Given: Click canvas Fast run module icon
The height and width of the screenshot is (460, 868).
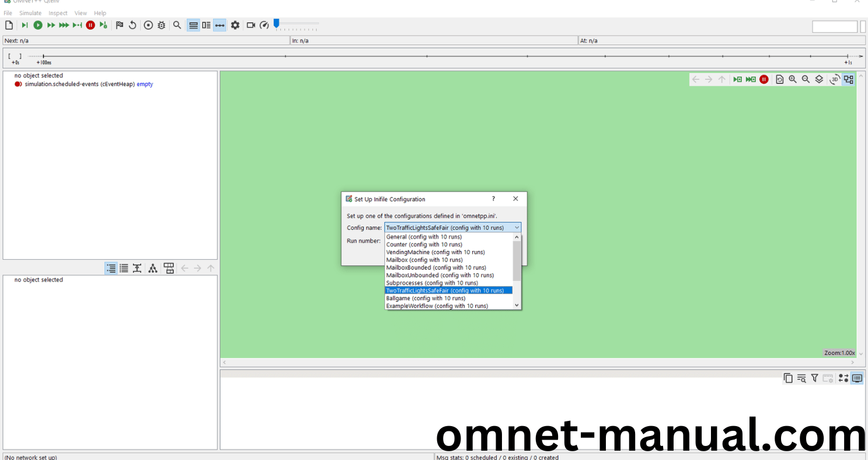Looking at the screenshot, I should pos(751,79).
